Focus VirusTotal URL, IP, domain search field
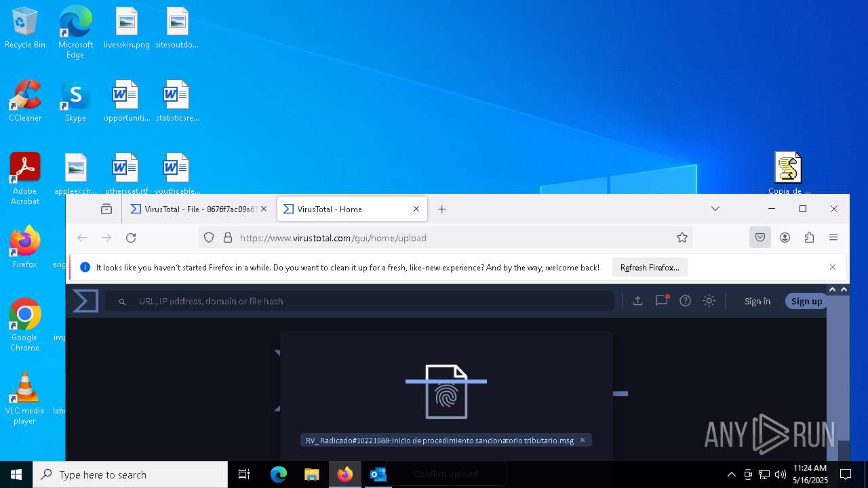The height and width of the screenshot is (488, 868). point(359,301)
